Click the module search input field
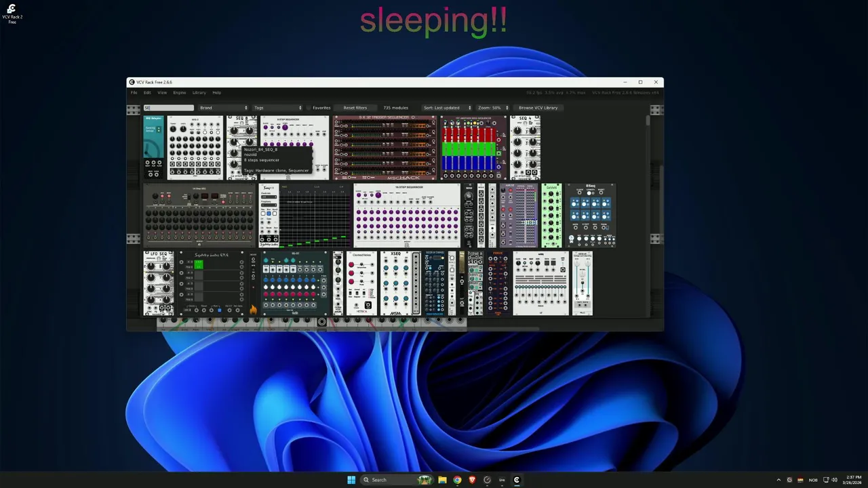 point(168,108)
